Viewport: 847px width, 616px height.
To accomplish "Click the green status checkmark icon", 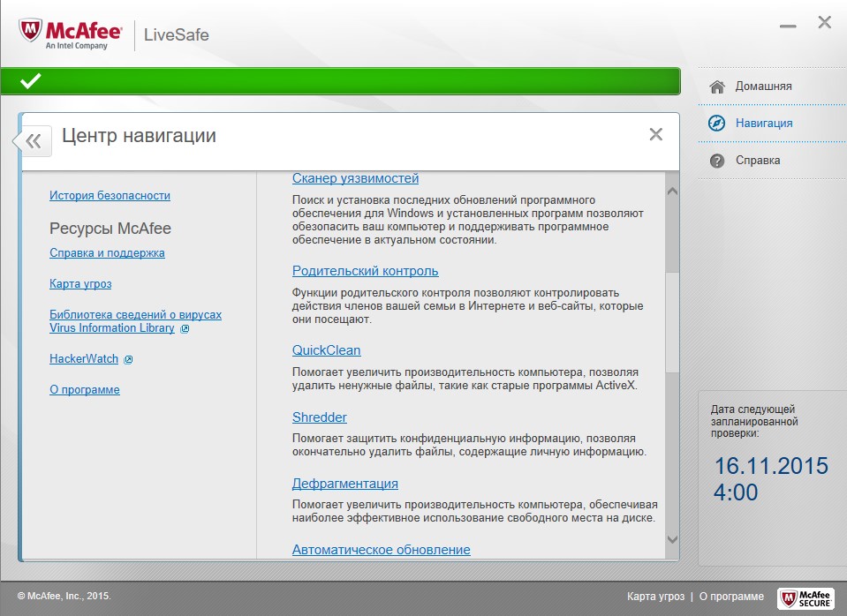I will (30, 81).
